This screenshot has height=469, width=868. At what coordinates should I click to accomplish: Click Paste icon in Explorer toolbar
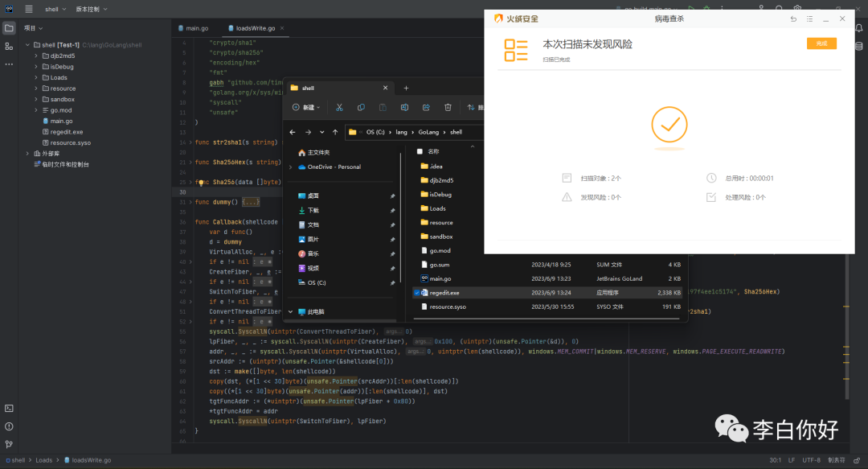(383, 108)
